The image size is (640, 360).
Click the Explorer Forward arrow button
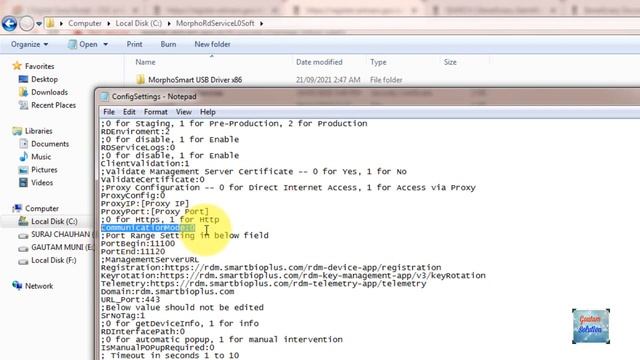click(x=27, y=24)
